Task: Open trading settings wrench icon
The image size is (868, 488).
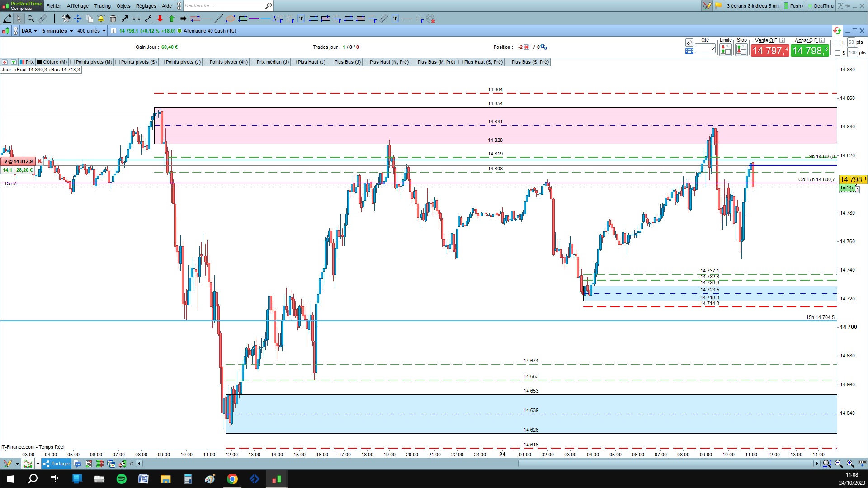Action: tap(689, 42)
